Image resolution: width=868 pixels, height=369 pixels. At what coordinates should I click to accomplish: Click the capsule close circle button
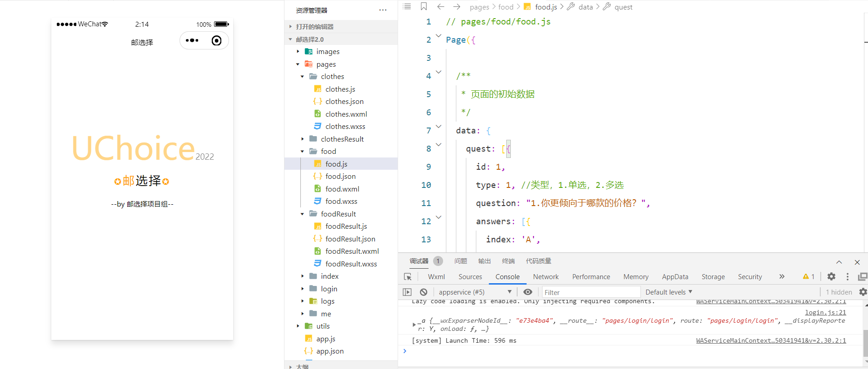point(217,40)
